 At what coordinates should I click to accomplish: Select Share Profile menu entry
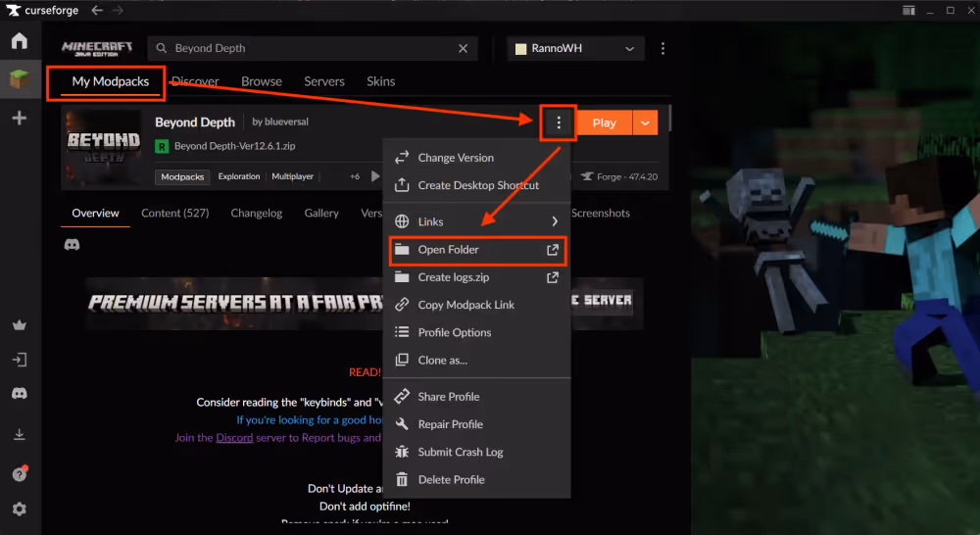477,397
